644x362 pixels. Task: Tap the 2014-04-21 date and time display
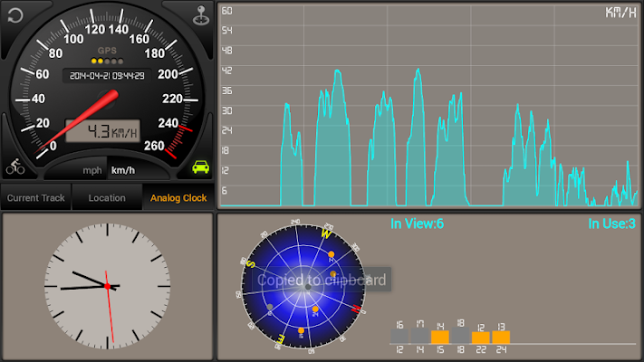coord(107,75)
